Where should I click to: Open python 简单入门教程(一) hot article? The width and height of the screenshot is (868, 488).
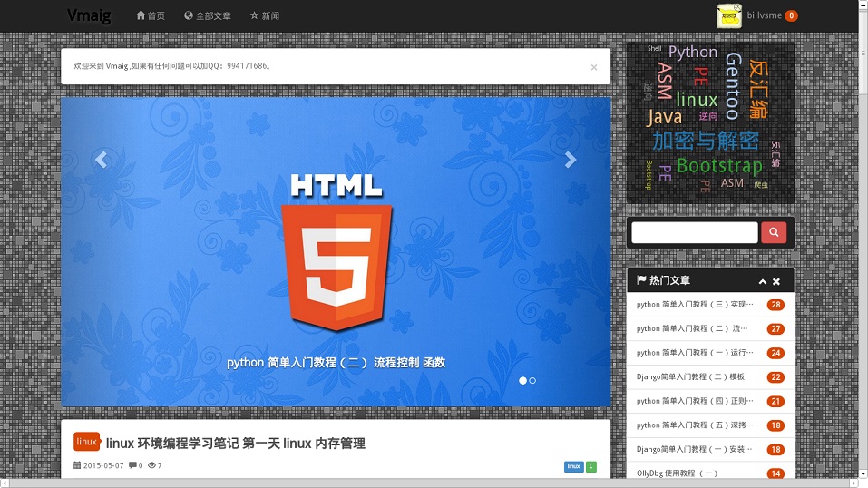695,353
